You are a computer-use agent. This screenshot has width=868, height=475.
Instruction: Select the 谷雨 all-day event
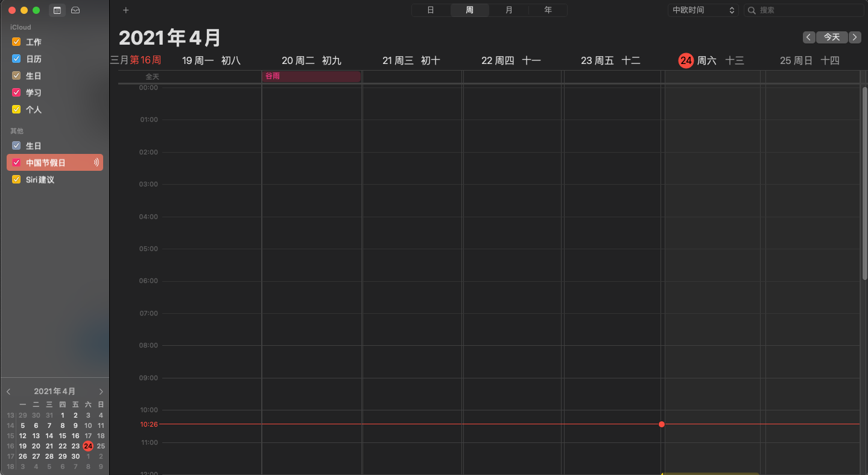[x=311, y=77]
